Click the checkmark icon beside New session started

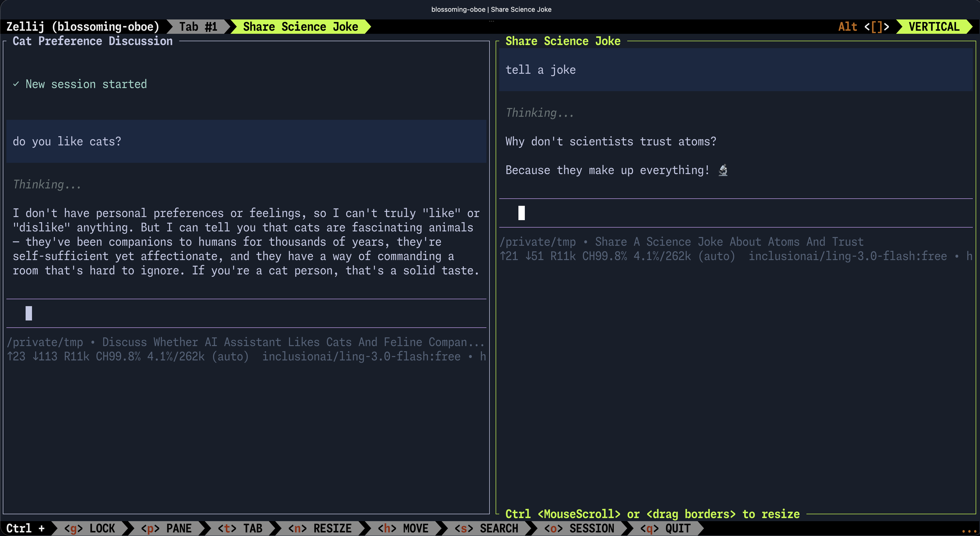tap(16, 84)
